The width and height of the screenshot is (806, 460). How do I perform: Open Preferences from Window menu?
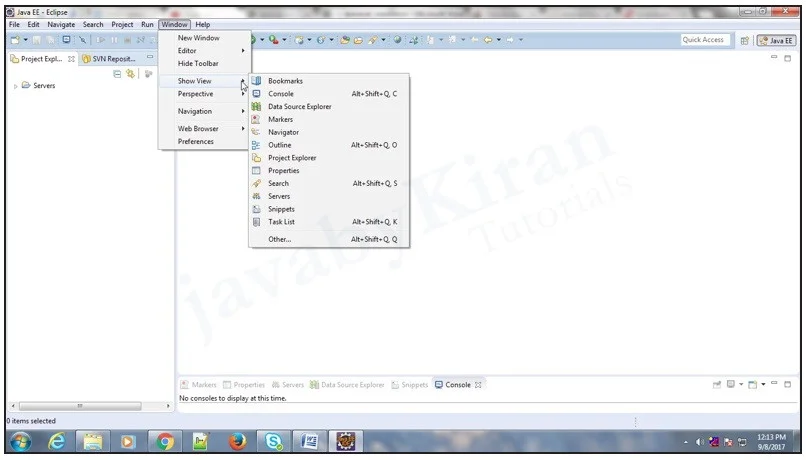(x=205, y=142)
